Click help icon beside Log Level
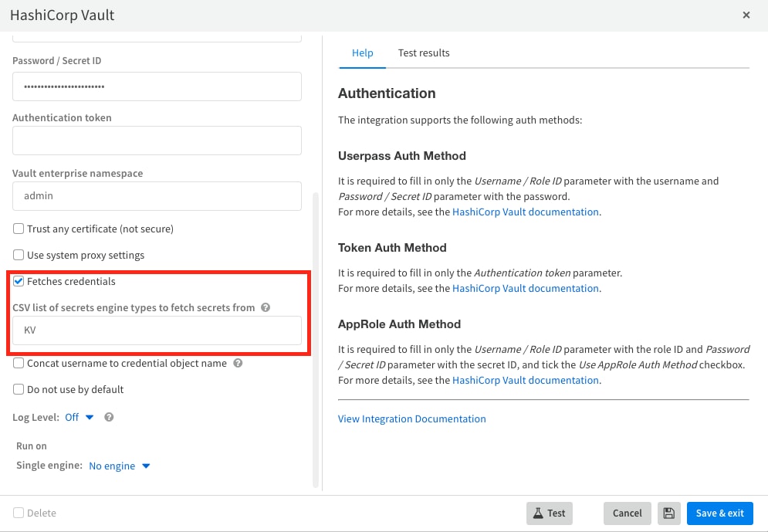Viewport: 768px width, 532px height. tap(110, 417)
